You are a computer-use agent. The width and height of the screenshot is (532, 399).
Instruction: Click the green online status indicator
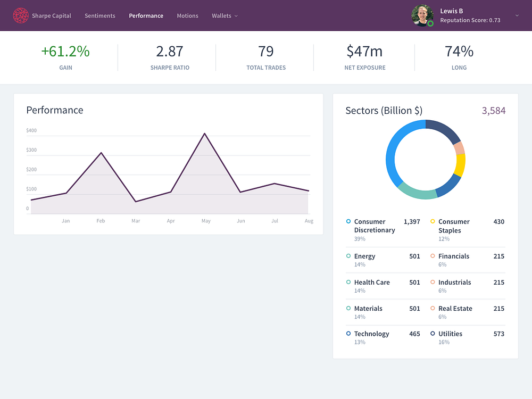pyautogui.click(x=430, y=24)
